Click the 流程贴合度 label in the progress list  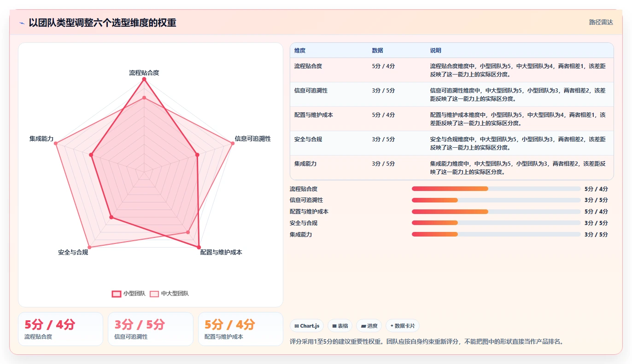click(304, 189)
